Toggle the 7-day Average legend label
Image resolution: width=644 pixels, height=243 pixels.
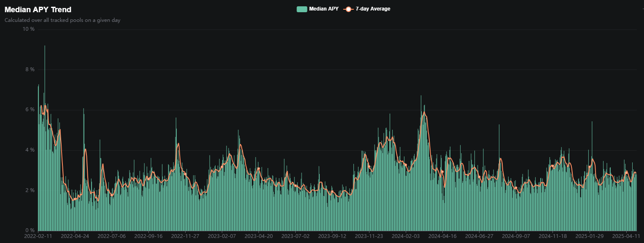[x=373, y=9]
